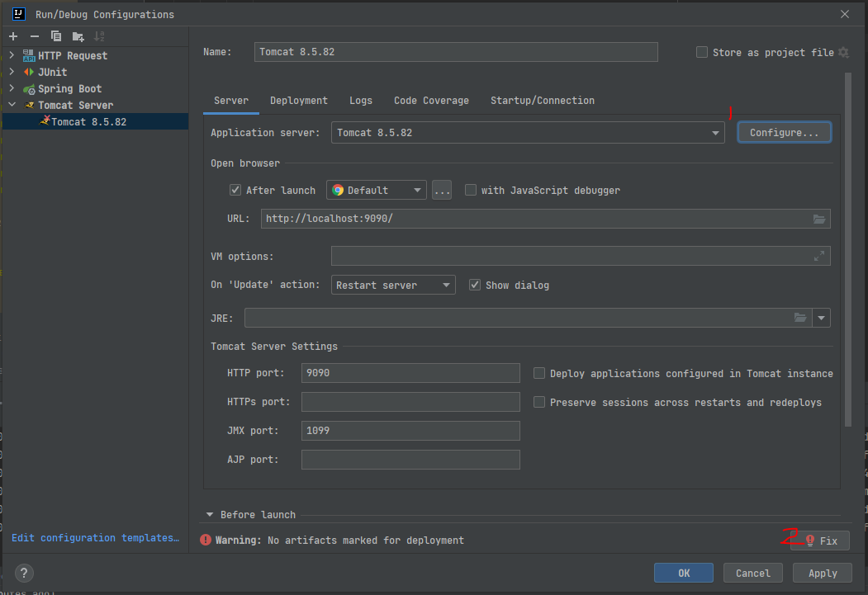Image resolution: width=868 pixels, height=595 pixels.
Task: Open the Application server dropdown
Action: [x=715, y=133]
